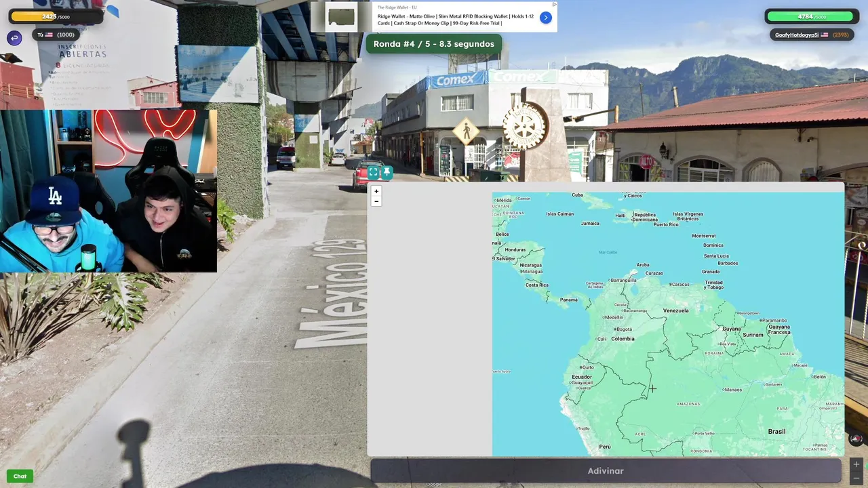
Task: Click the Tú player name tag
Action: [x=56, y=35]
